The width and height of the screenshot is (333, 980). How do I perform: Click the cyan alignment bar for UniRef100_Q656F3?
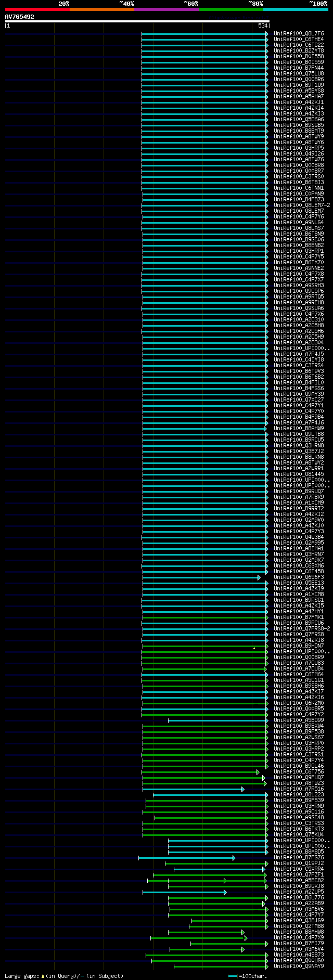[x=201, y=577]
